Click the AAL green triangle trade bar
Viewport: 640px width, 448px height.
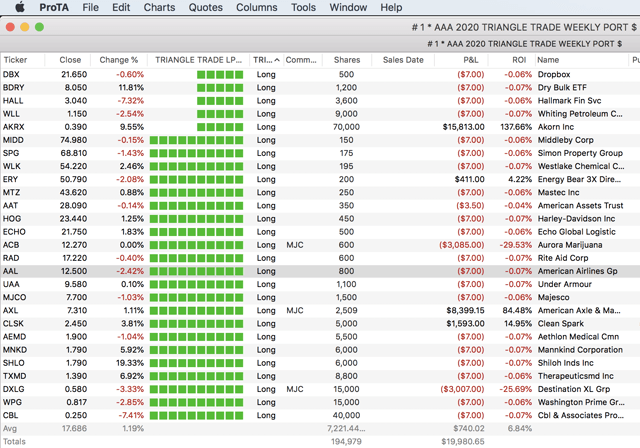[196, 271]
